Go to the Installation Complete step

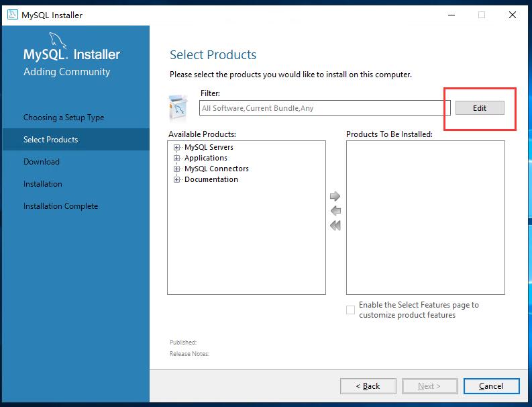point(61,206)
